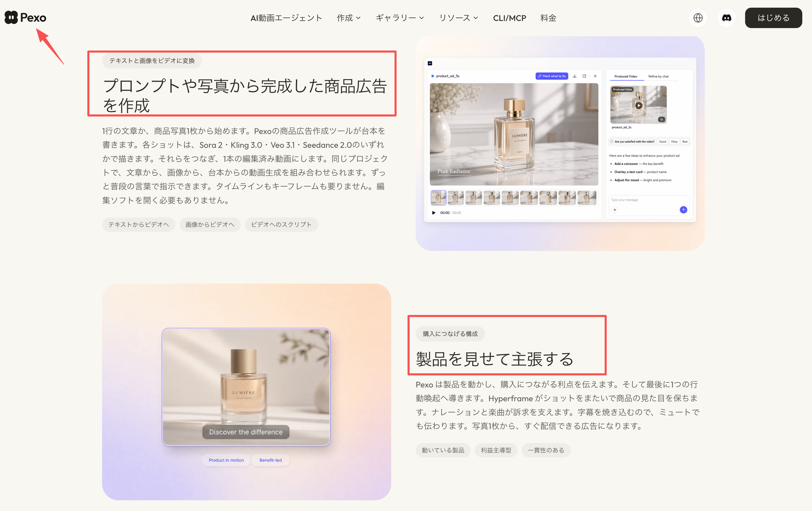The image size is (812, 511).
Task: Click the テキストと画像をビデオに変換 badge
Action: pyautogui.click(x=152, y=61)
